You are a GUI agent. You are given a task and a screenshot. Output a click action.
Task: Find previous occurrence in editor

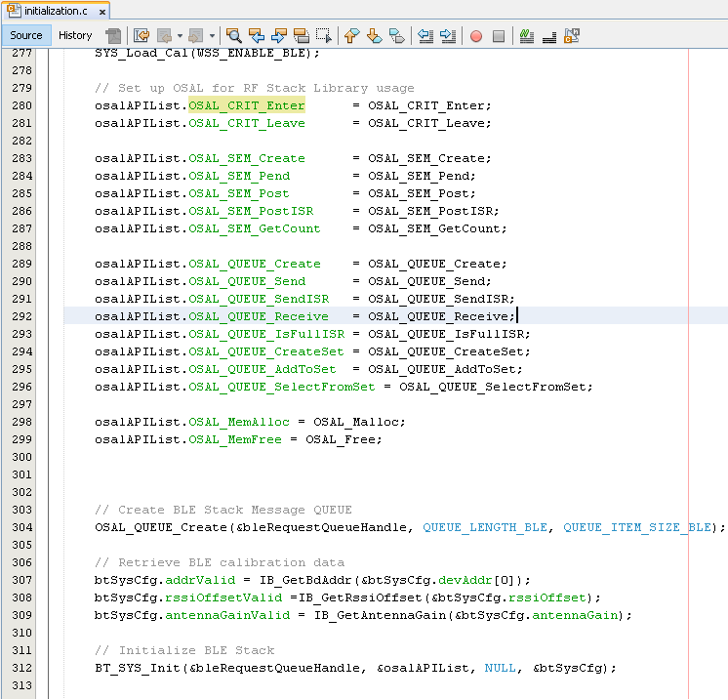pyautogui.click(x=257, y=36)
